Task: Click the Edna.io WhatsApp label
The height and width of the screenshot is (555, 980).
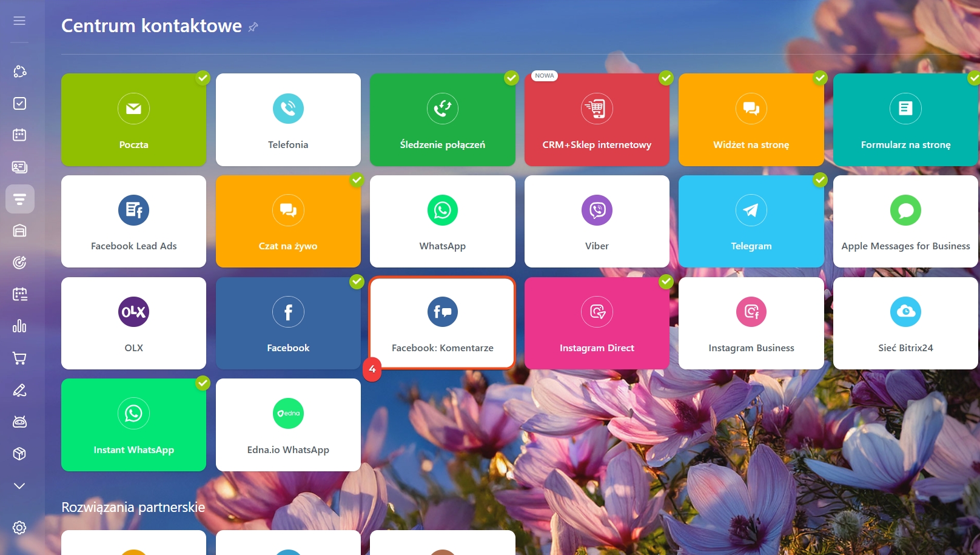Action: [x=288, y=449]
